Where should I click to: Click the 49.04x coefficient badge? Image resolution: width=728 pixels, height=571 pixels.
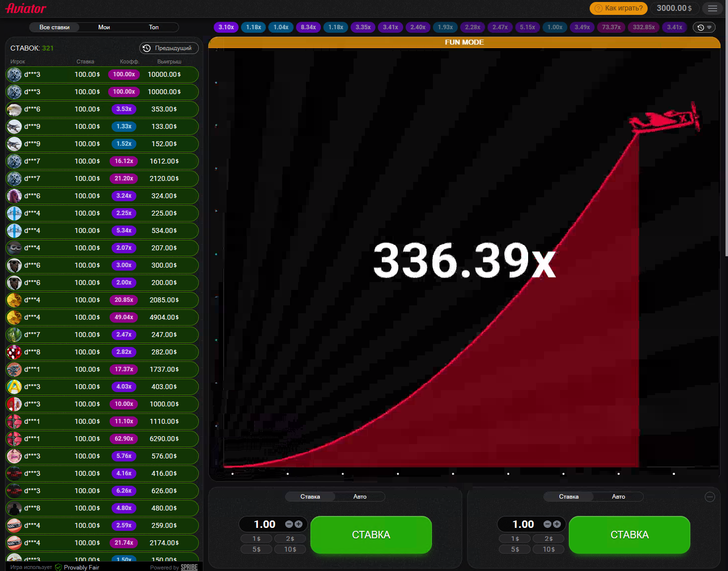click(124, 317)
